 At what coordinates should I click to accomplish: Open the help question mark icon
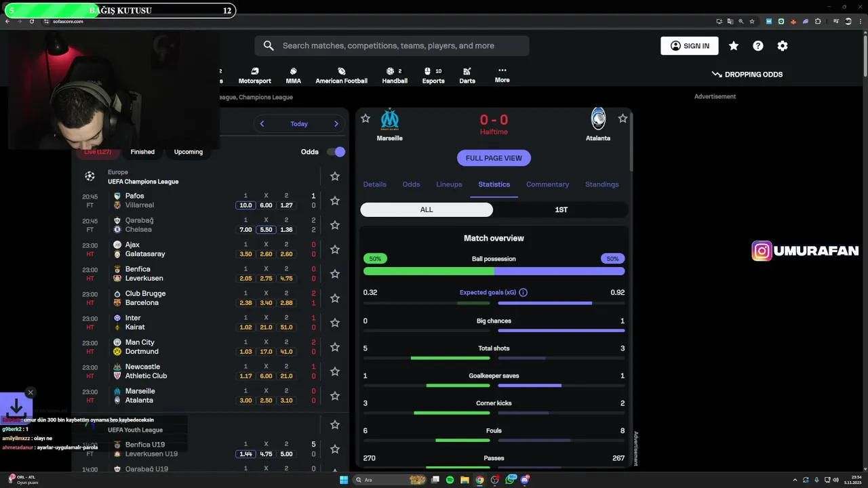click(758, 46)
